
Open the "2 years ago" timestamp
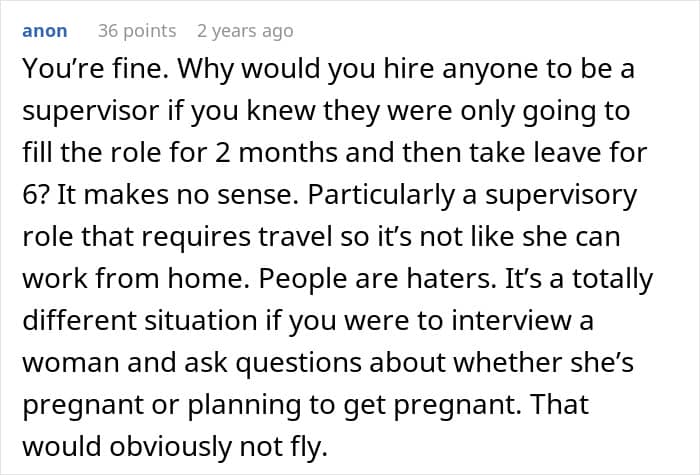click(245, 31)
